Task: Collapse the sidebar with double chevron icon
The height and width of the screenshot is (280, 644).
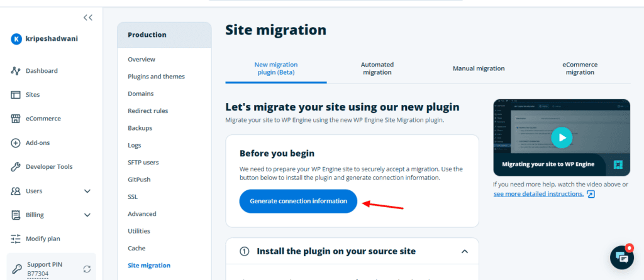Action: [87, 17]
